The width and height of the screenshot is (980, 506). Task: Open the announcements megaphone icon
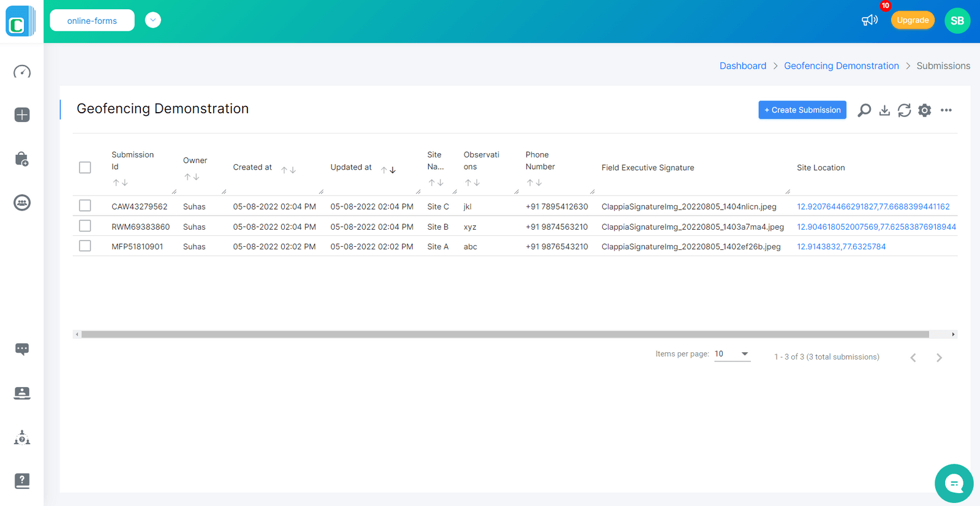pyautogui.click(x=869, y=20)
